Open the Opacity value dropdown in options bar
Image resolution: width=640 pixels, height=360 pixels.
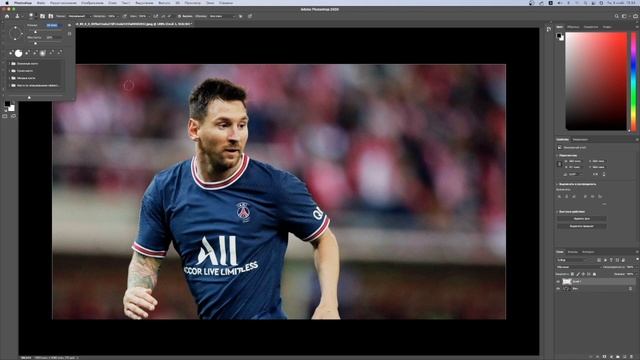pos(112,16)
